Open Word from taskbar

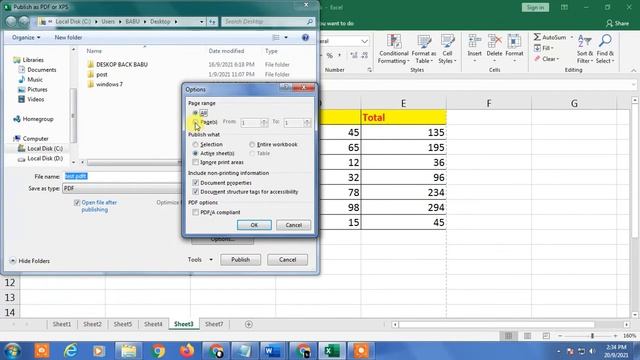click(272, 351)
